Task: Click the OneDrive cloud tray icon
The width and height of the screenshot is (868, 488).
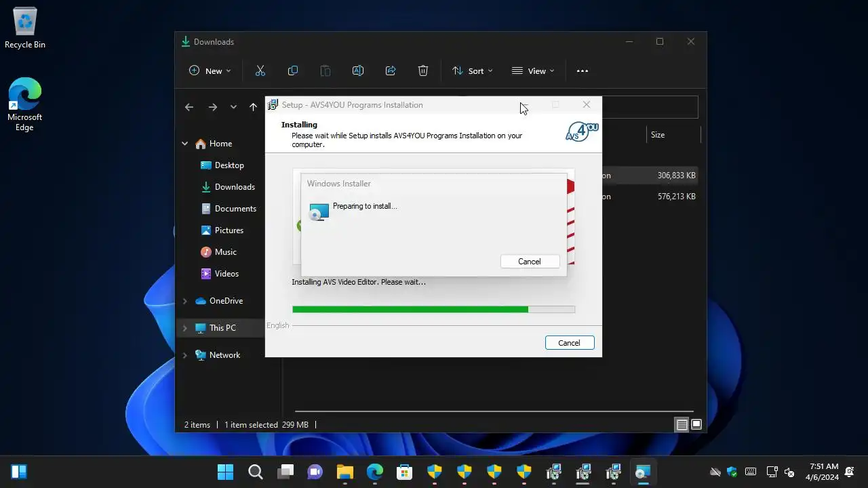Action: click(715, 472)
